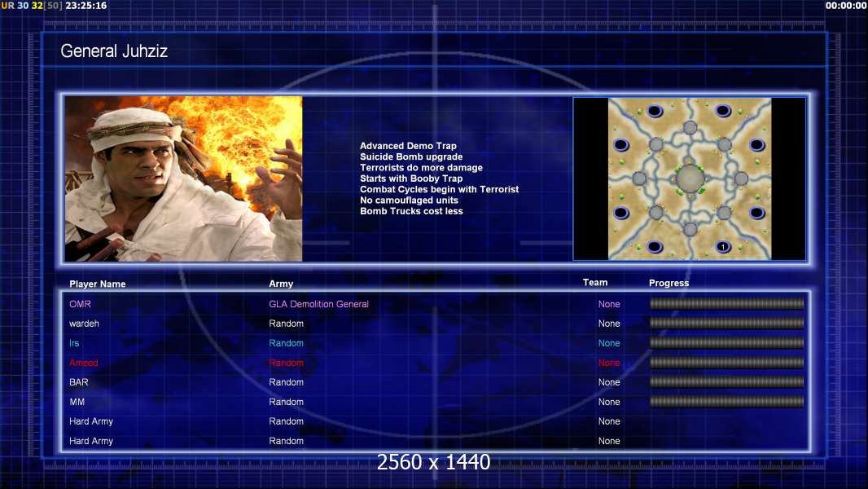Click Random army in Irs row
The width and height of the screenshot is (868, 489).
pos(286,343)
